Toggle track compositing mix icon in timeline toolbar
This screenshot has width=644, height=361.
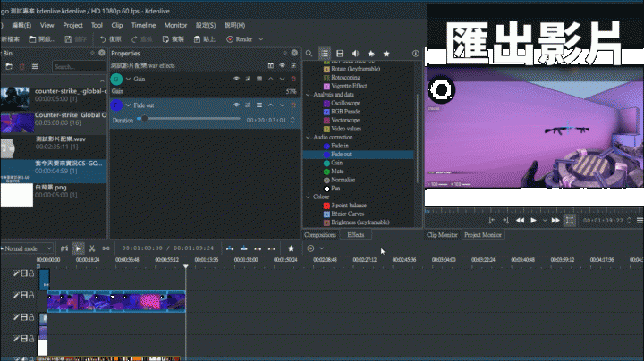[64, 248]
